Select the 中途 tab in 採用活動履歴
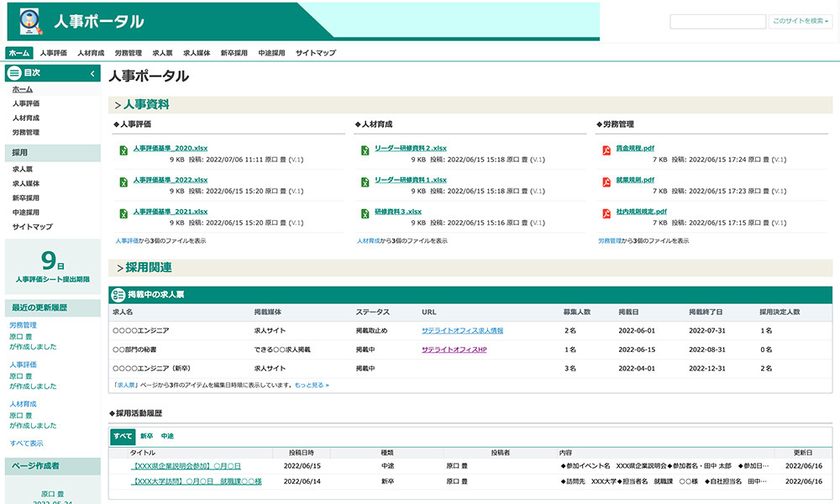 pyautogui.click(x=167, y=437)
